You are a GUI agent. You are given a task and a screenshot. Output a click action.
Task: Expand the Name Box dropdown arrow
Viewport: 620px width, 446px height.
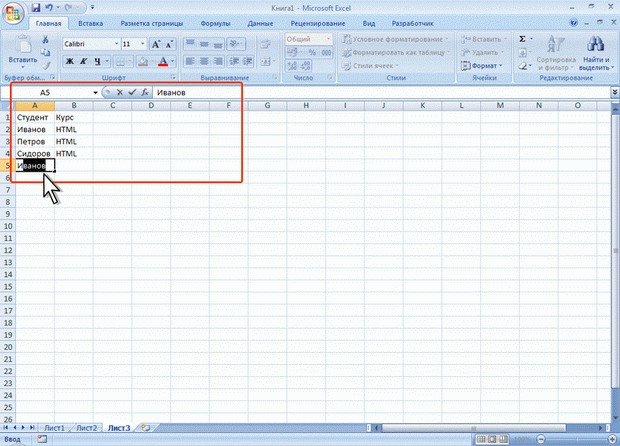95,93
